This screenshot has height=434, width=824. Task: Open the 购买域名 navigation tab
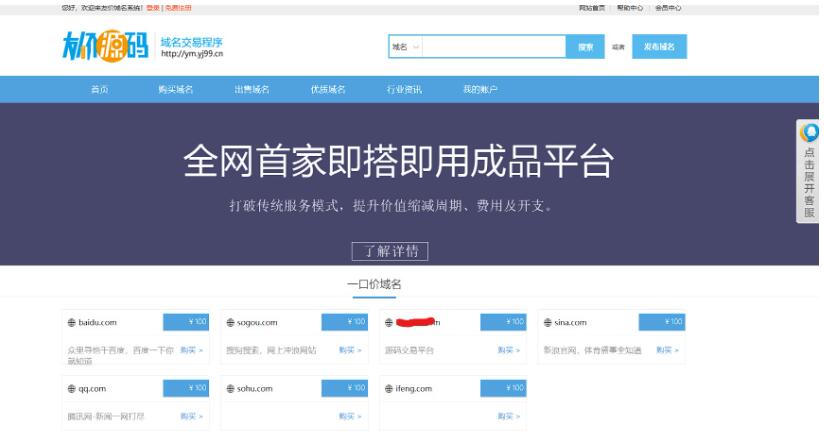tap(175, 90)
